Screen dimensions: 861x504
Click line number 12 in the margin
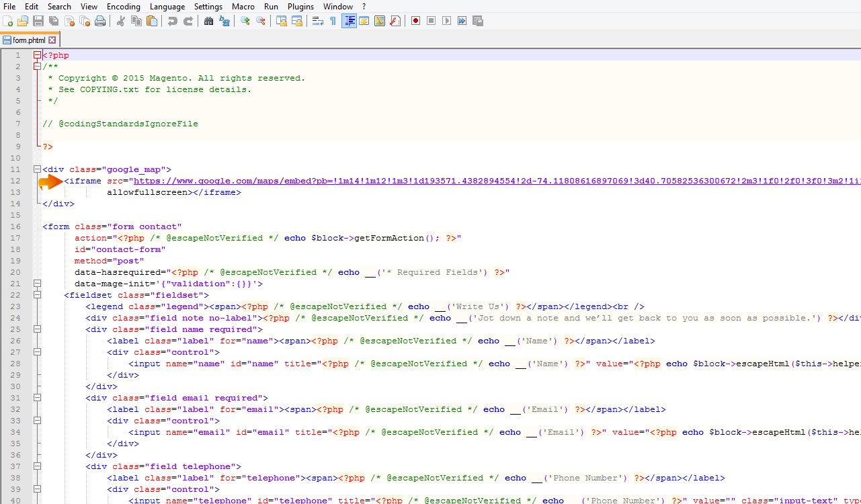17,181
